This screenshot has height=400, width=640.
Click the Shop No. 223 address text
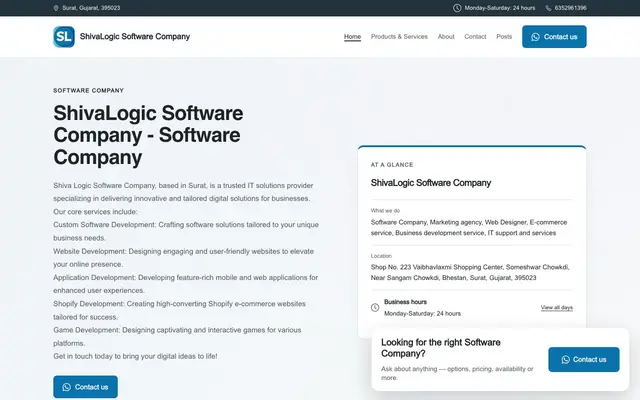point(470,272)
